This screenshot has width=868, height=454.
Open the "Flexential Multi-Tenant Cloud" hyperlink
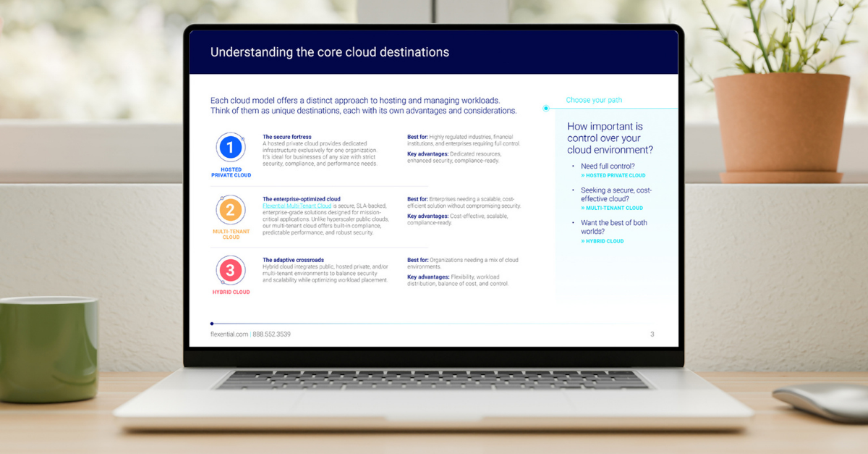pyautogui.click(x=297, y=206)
